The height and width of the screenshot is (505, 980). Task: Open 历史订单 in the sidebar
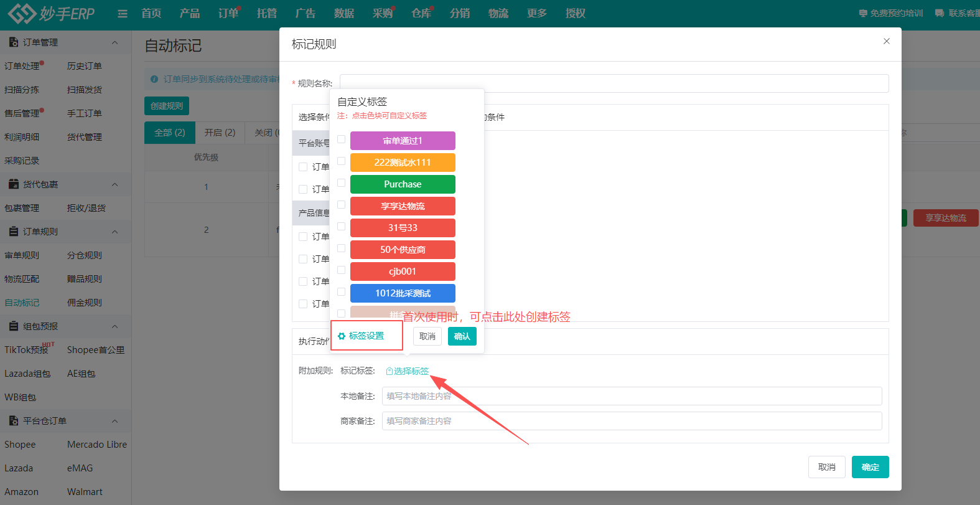(x=85, y=66)
